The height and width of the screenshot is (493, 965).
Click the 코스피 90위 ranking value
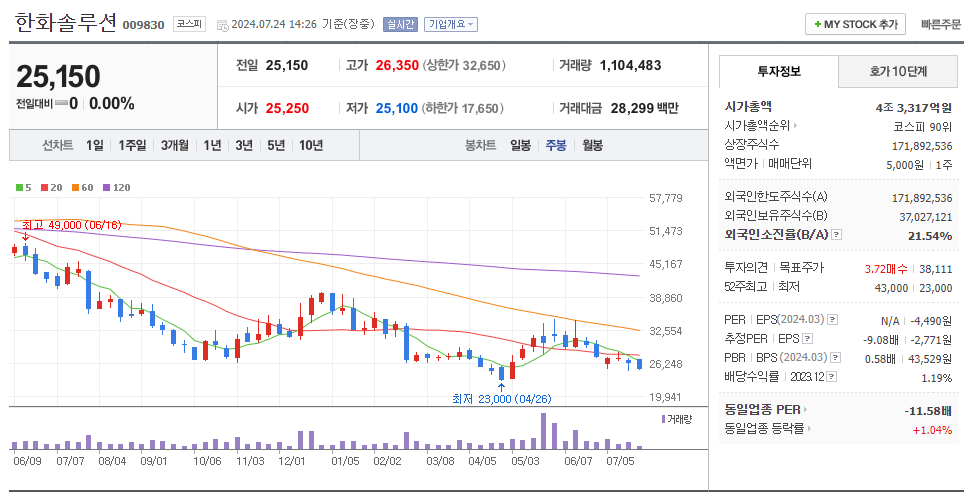[923, 127]
